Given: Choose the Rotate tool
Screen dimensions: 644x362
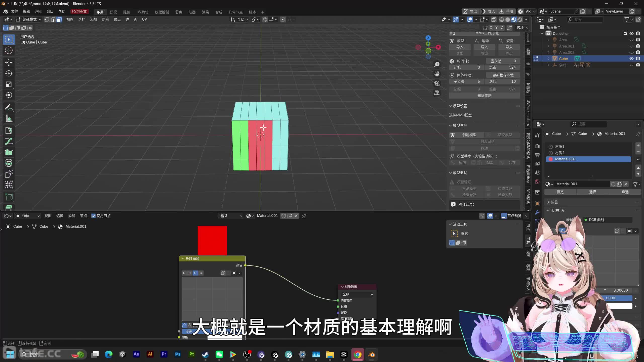Looking at the screenshot, I should click(9, 73).
